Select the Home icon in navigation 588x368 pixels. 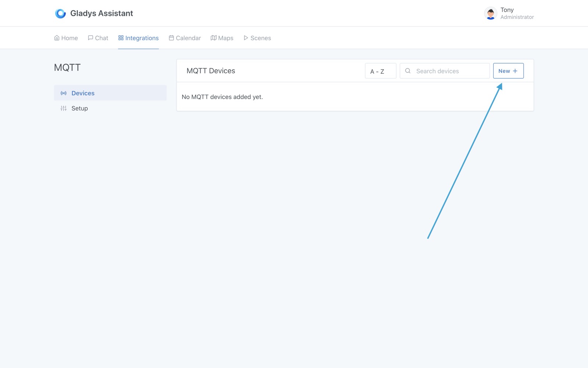57,38
